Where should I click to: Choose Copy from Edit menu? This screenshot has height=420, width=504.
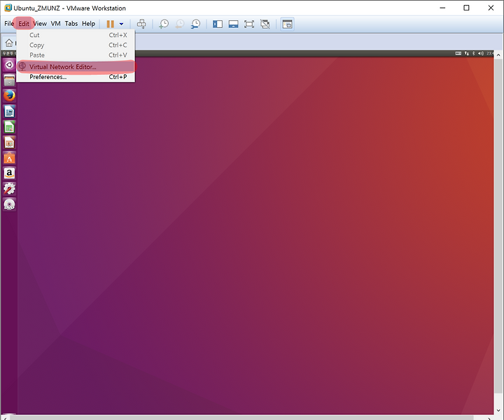pos(76,45)
